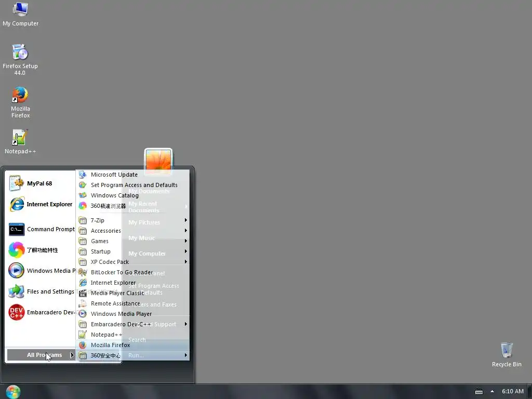Open Internet Explorer from All Programs list

pyautogui.click(x=132, y=283)
